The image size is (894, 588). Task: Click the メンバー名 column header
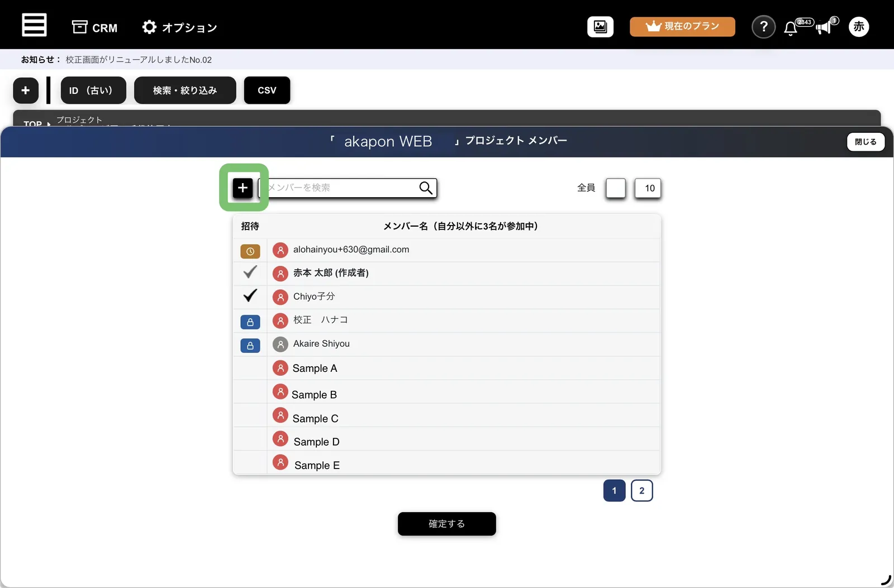pyautogui.click(x=460, y=226)
